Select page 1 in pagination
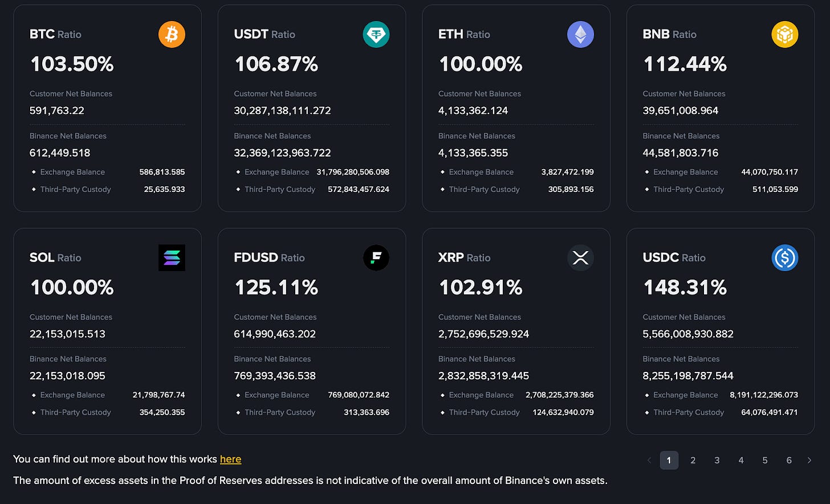Image resolution: width=830 pixels, height=504 pixels. (669, 460)
